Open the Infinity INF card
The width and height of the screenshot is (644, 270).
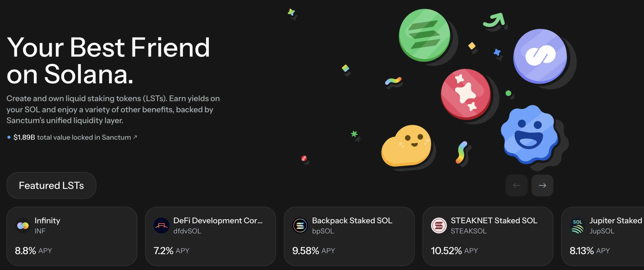[x=72, y=236]
